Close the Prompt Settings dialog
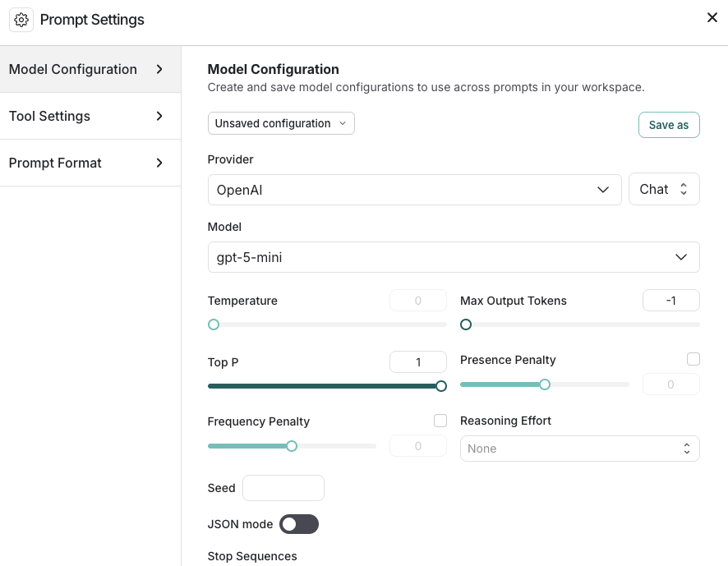Screen dimensions: 728x566 (712, 16)
